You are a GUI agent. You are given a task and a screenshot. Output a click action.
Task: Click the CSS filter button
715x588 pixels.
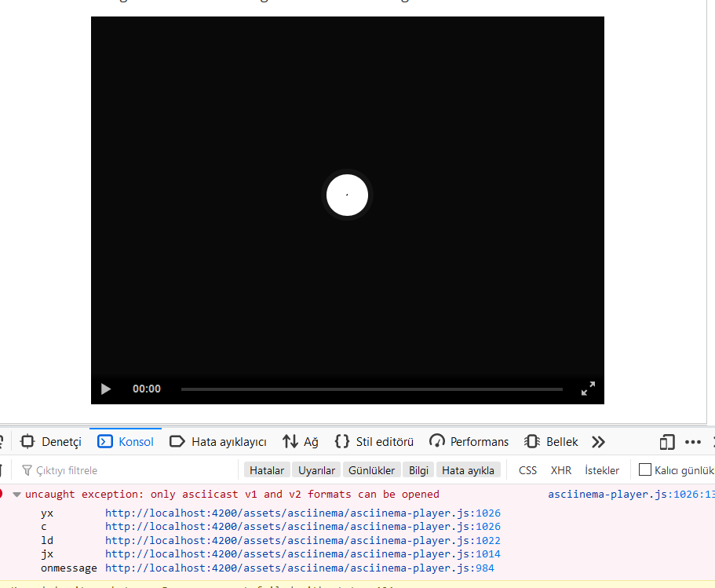tap(527, 469)
